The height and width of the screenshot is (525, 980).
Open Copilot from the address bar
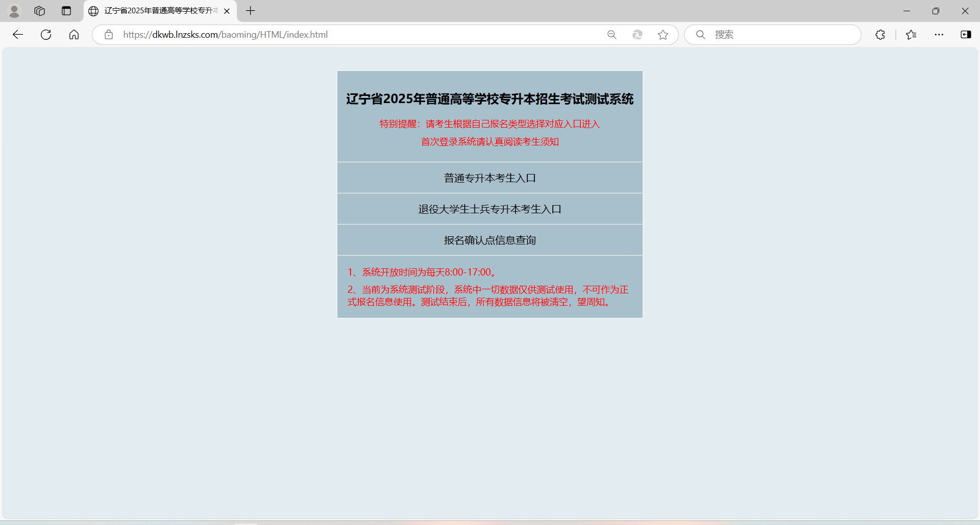coord(638,35)
